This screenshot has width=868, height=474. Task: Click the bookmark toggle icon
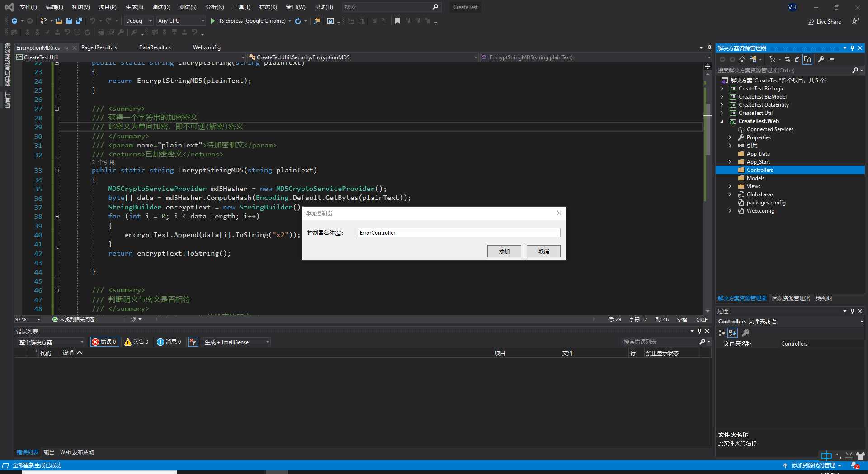(x=397, y=21)
